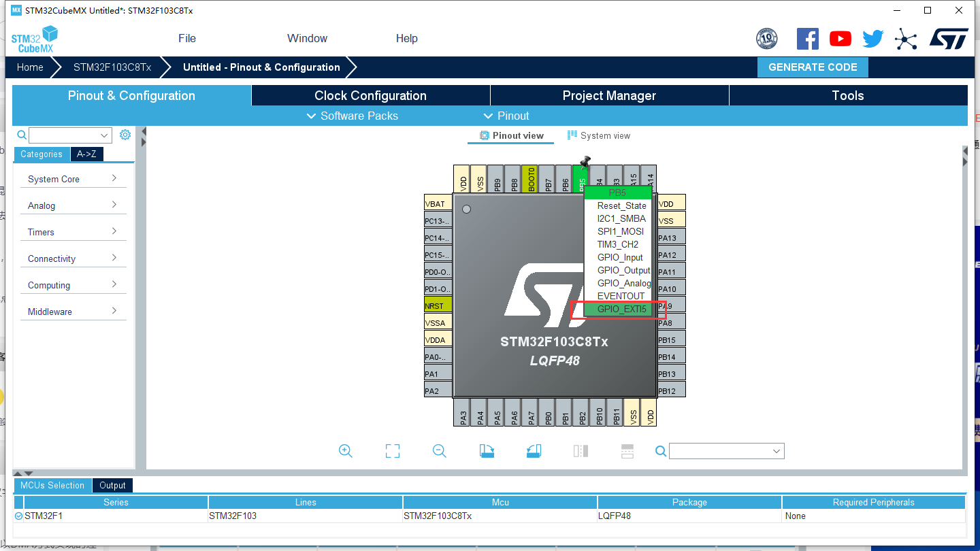Viewport: 980px width, 551px height.
Task: Click the stacked rows layout icon
Action: tap(627, 451)
